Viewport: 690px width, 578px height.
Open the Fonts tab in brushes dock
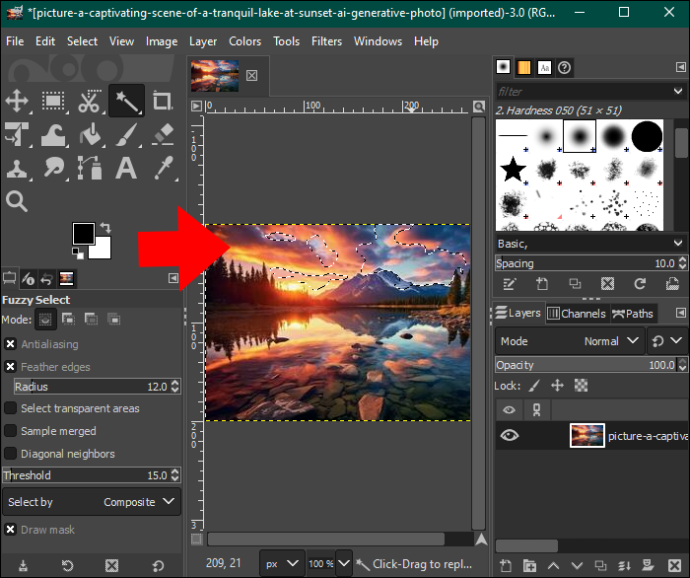click(x=544, y=67)
